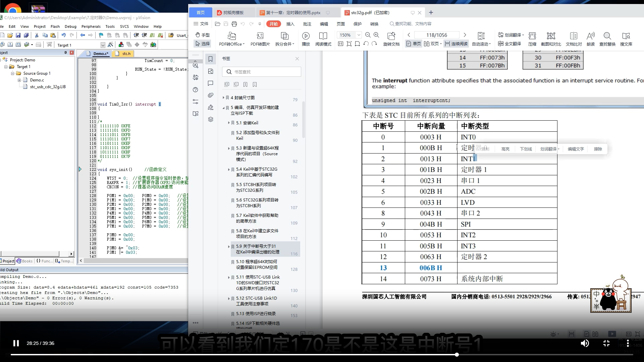The height and width of the screenshot is (362, 644).
Task: Click 编辑文字 in selection popup
Action: click(576, 149)
